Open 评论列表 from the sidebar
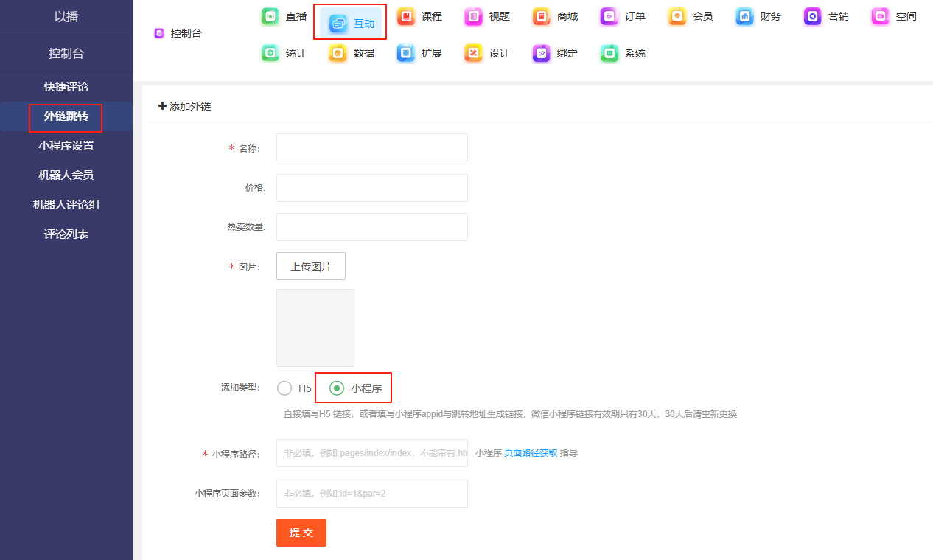Viewport: 933px width, 560px height. [66, 234]
